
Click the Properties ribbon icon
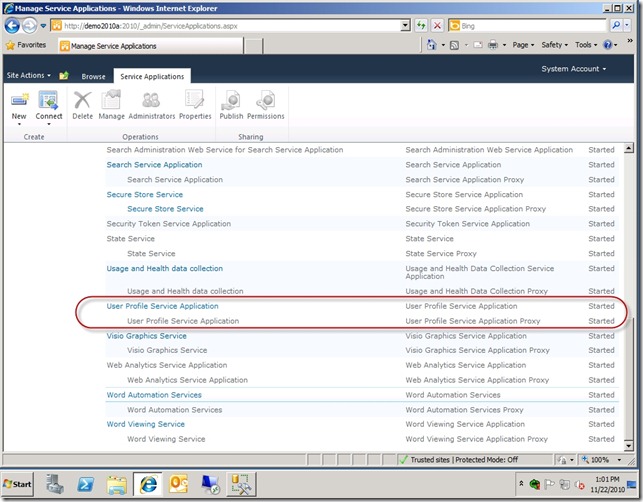[x=195, y=101]
